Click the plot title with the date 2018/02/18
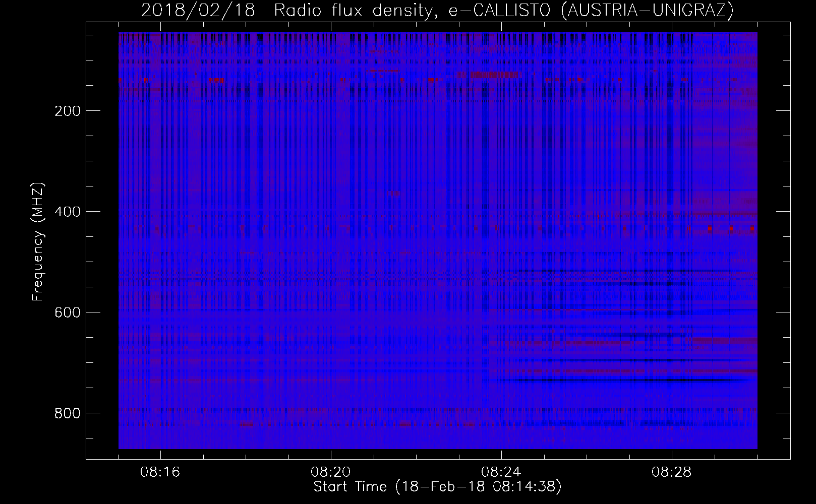Screen dimensions: 816x504 pyautogui.click(x=437, y=10)
